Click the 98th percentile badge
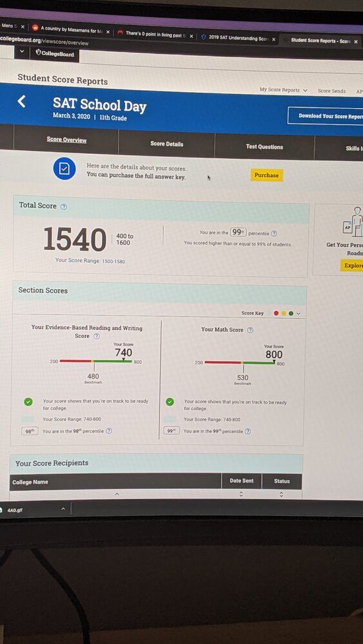The width and height of the screenshot is (363, 644). (30, 431)
